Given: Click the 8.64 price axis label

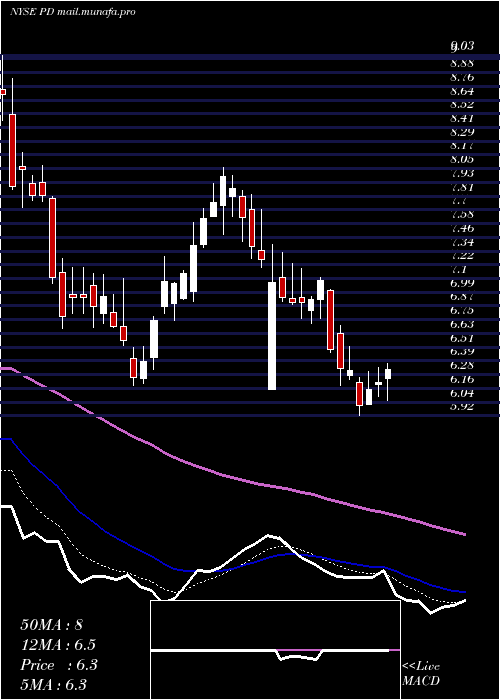Looking at the screenshot, I should (x=462, y=91).
